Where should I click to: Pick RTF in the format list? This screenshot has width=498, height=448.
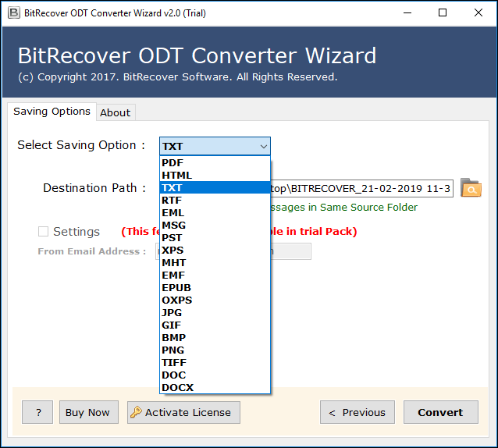pyautogui.click(x=215, y=200)
